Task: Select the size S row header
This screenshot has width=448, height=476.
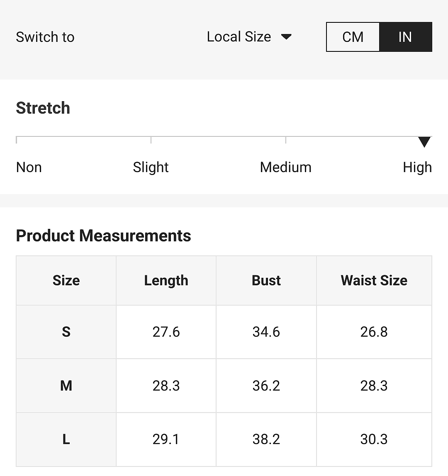Action: point(66,332)
